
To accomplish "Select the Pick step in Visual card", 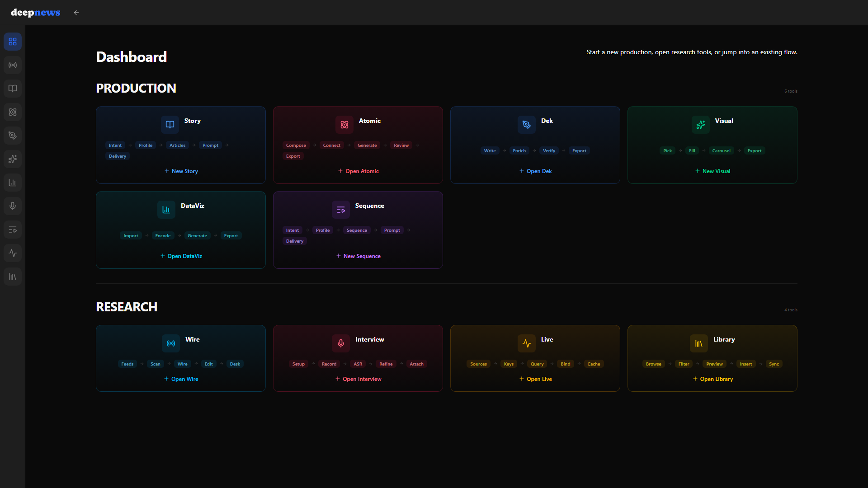I will coord(667,151).
